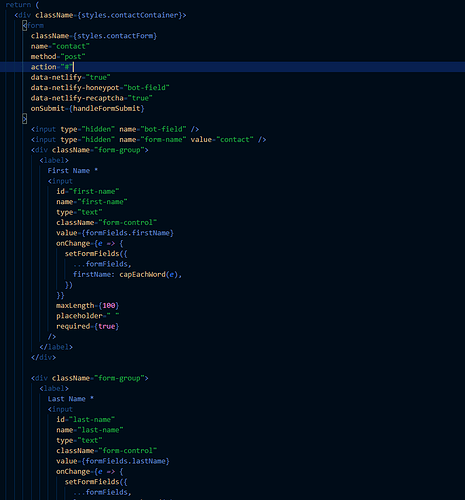This screenshot has height=500, width=465.
Task: Click on handleFormSubmit in onSubmit
Action: [x=107, y=108]
